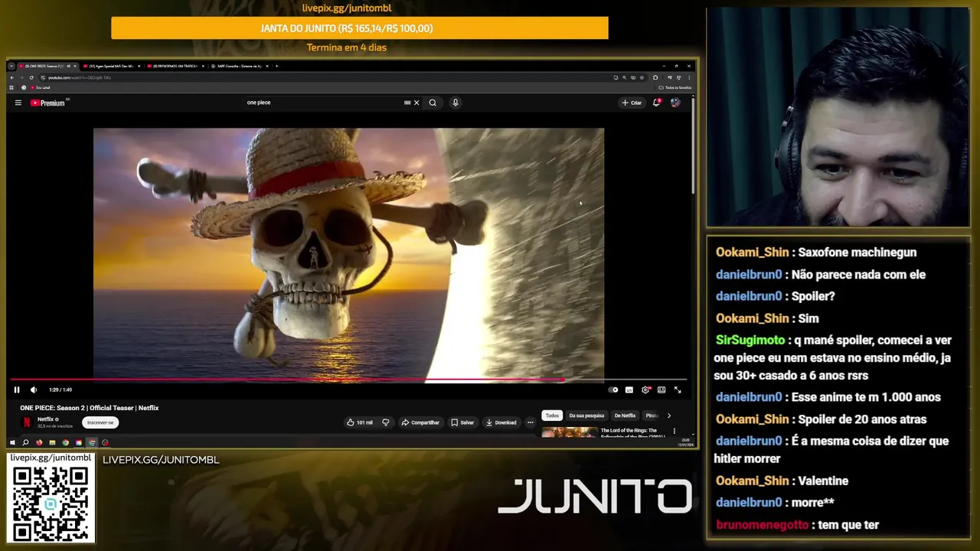Select the 'De Netflix' chip

coord(625,416)
